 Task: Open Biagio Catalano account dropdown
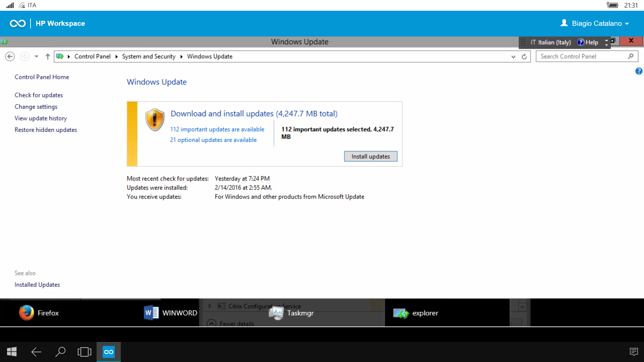coord(594,23)
